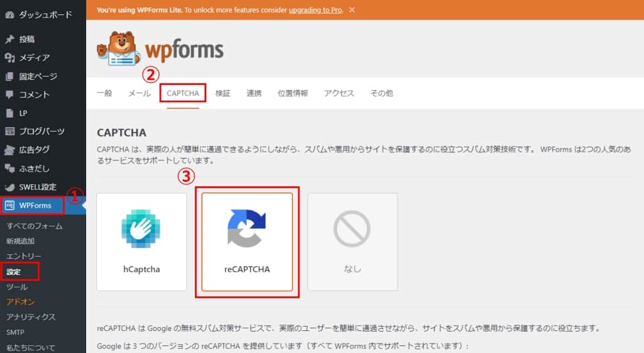This screenshot has width=644, height=353.
Task: Select the reCAPTCHA option card
Action: (x=247, y=242)
